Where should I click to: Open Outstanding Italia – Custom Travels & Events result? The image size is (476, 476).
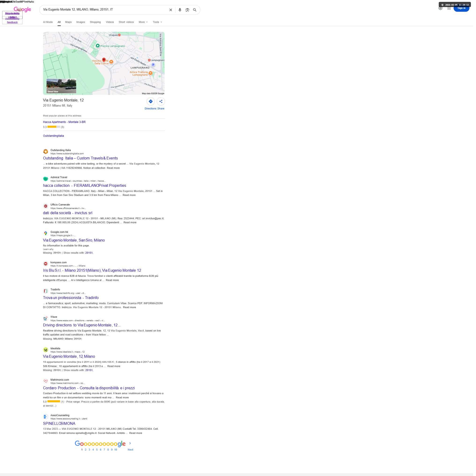[x=81, y=159]
